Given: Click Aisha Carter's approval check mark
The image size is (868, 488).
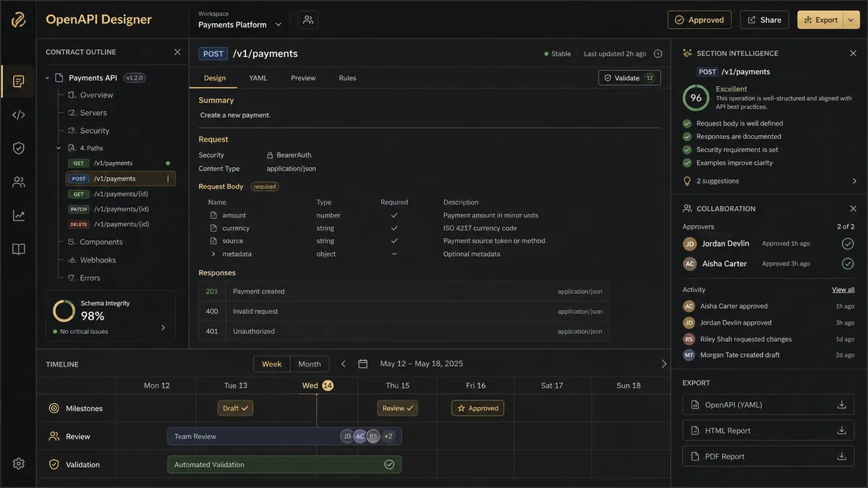Looking at the screenshot, I should [848, 264].
